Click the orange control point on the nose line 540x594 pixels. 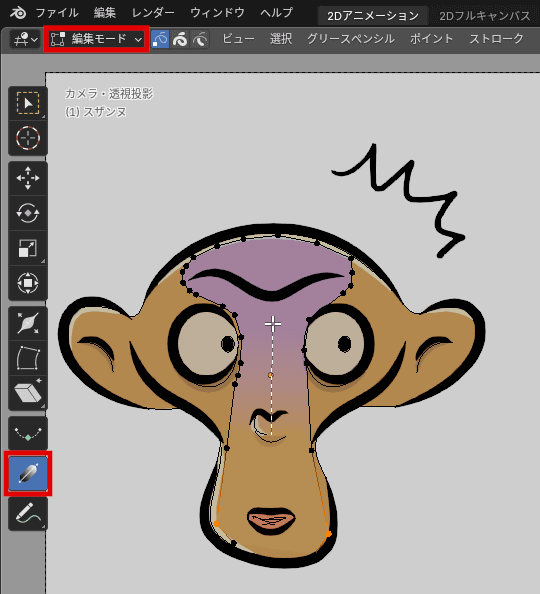point(270,375)
